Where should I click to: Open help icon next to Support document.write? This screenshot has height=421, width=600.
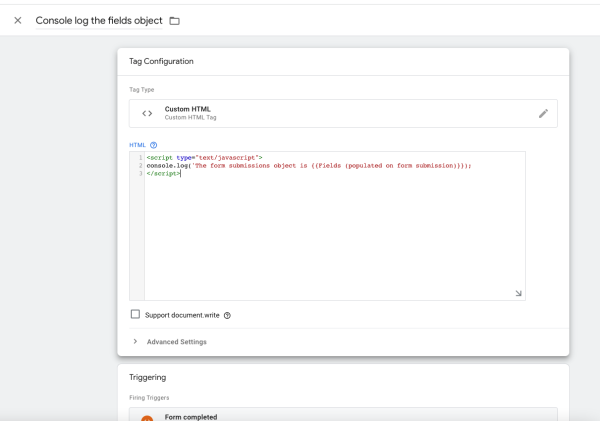[227, 315]
